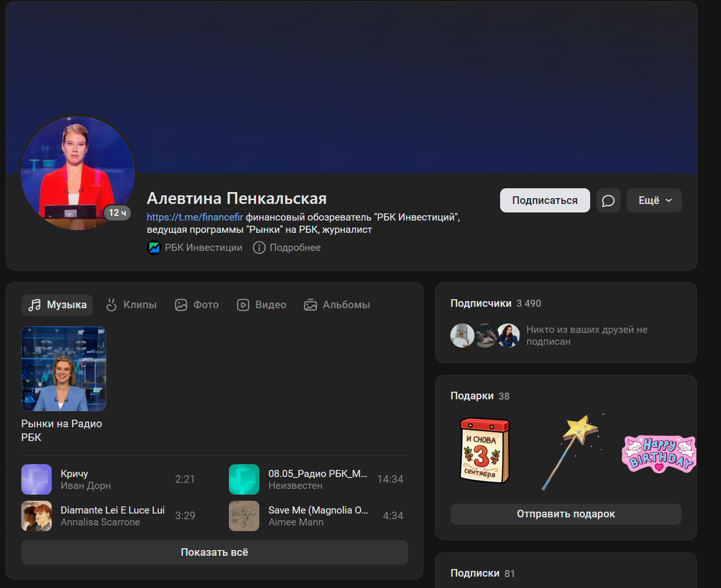
Task: Click the song title Save Me (Magnolia O...
Action: [318, 510]
